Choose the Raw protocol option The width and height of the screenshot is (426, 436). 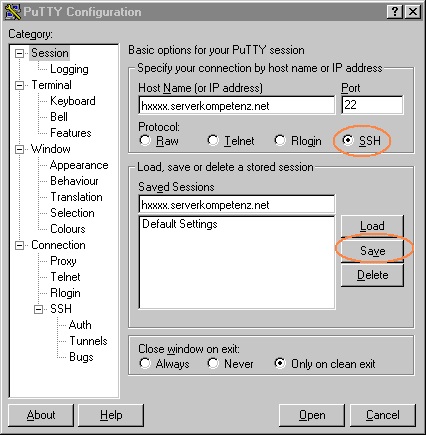(x=145, y=140)
